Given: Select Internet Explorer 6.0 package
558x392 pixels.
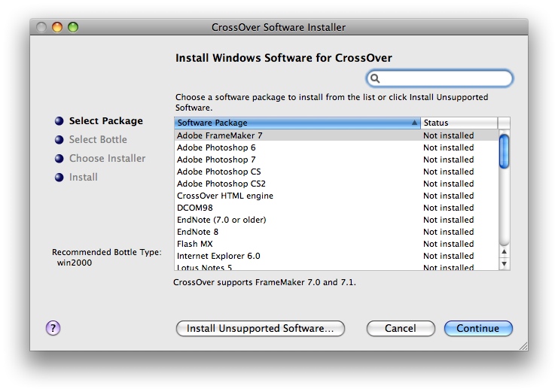Looking at the screenshot, I should (x=337, y=256).
